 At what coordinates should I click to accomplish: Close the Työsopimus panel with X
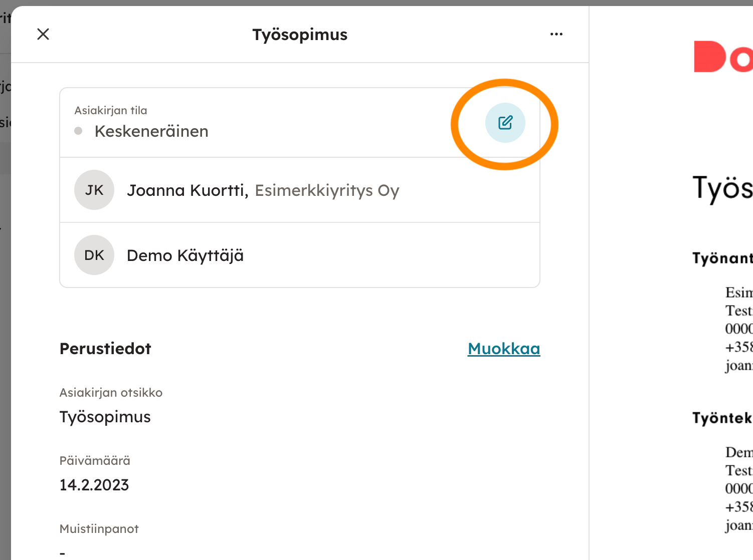[43, 34]
